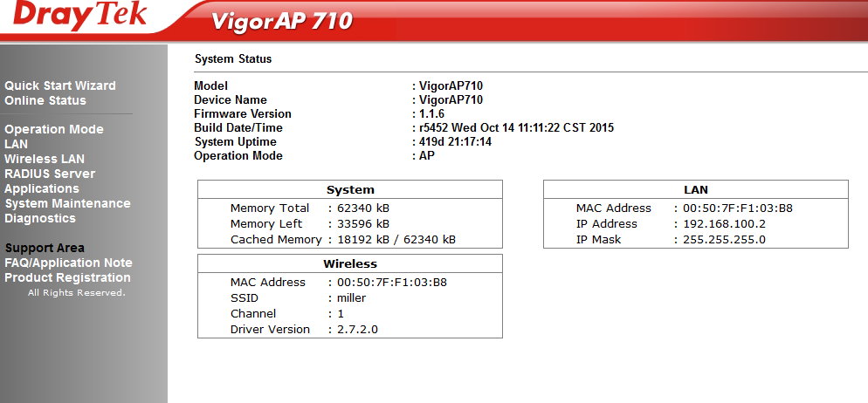Open RADIUS Server settings
868x403 pixels.
(50, 174)
